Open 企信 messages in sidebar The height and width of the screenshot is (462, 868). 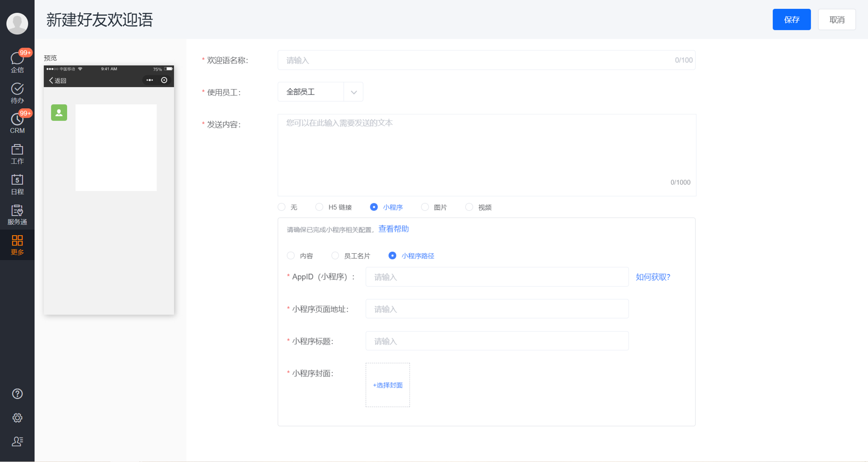[x=17, y=62]
